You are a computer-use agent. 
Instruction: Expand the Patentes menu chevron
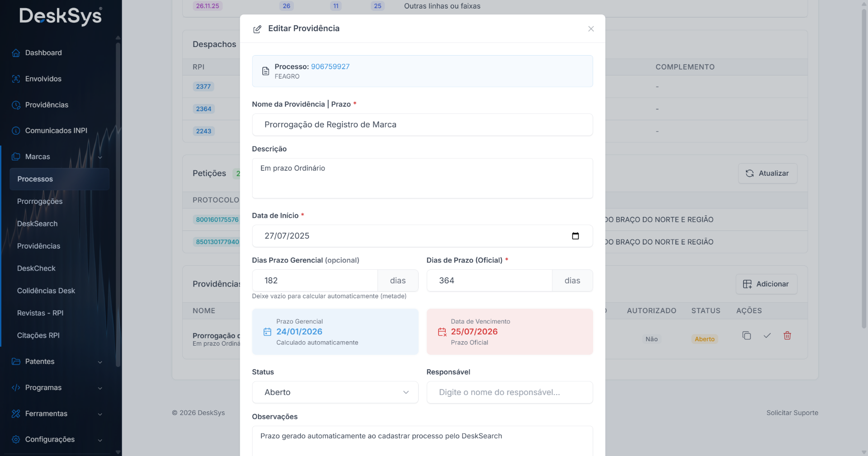[x=100, y=362]
